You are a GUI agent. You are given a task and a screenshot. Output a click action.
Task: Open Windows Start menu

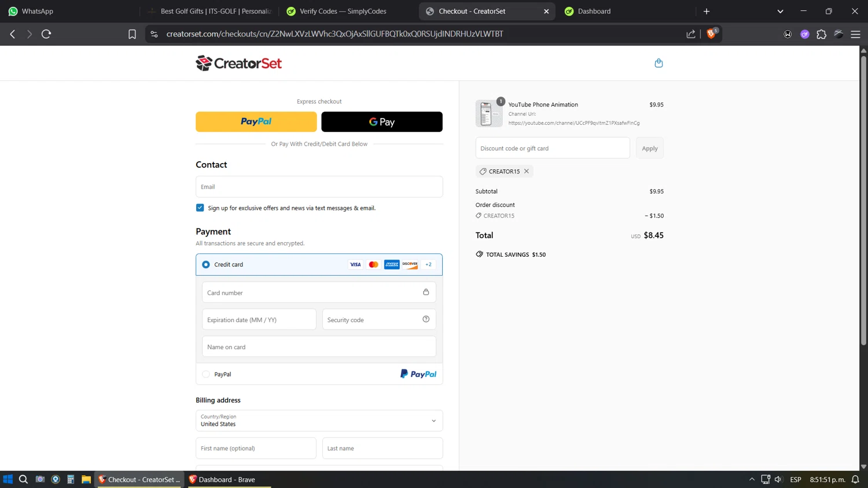point(8,479)
